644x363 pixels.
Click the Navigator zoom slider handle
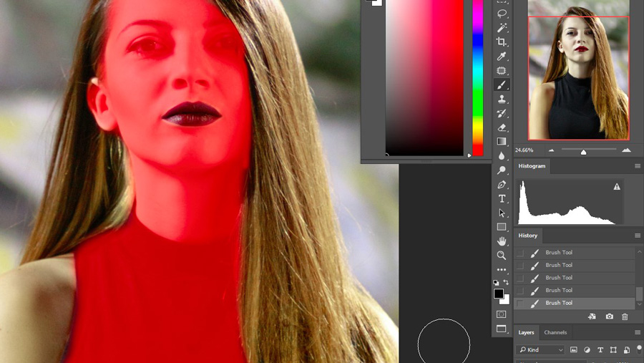click(583, 152)
